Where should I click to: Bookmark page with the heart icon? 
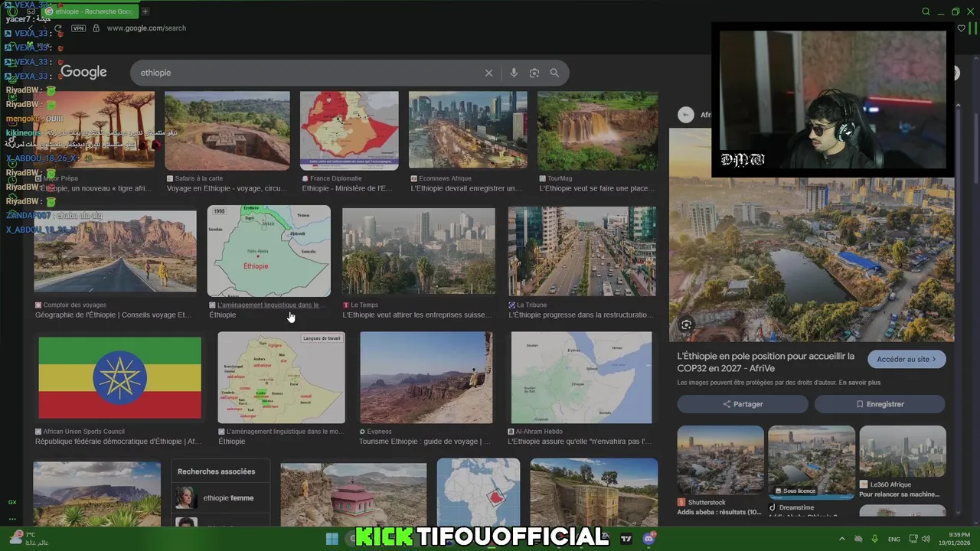[962, 28]
